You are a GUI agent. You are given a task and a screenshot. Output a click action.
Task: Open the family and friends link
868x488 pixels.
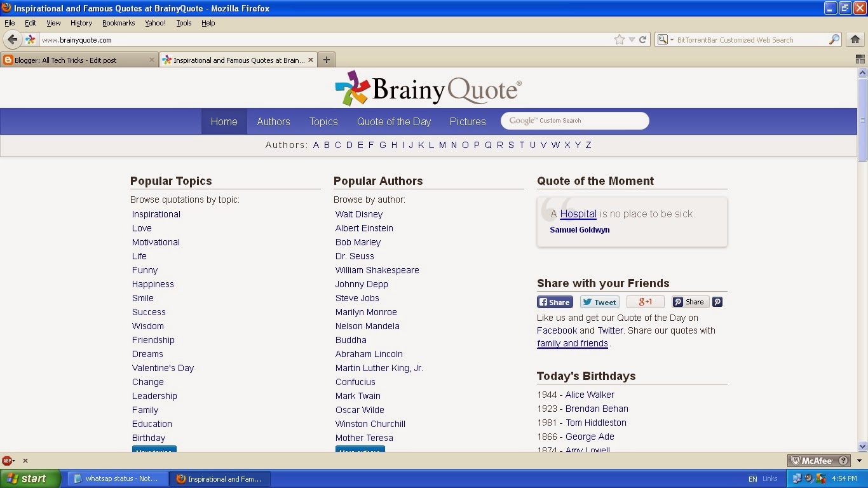[x=573, y=343]
